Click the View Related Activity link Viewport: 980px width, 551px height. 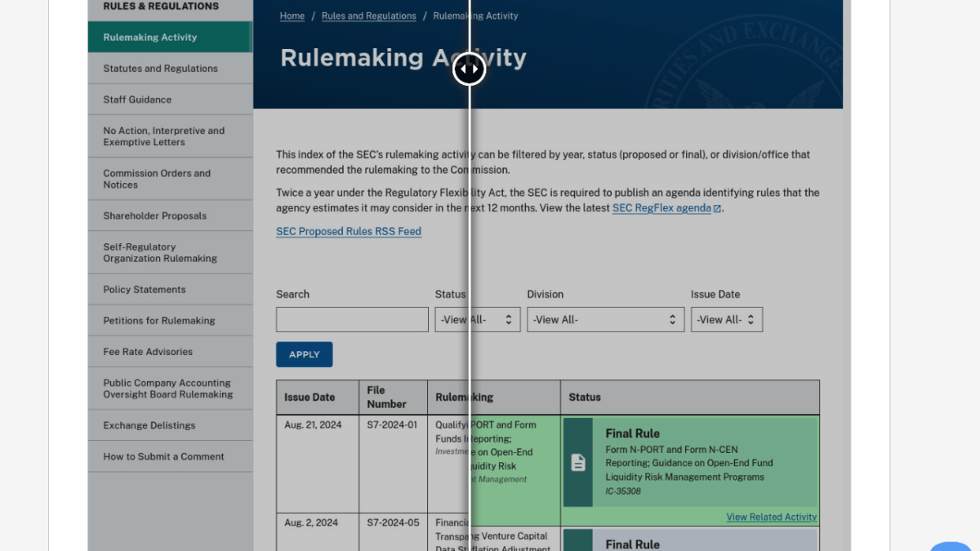pos(771,518)
